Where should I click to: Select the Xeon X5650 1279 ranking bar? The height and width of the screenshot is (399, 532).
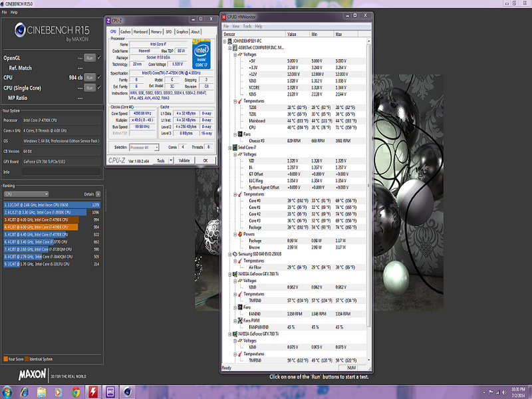tap(52, 205)
